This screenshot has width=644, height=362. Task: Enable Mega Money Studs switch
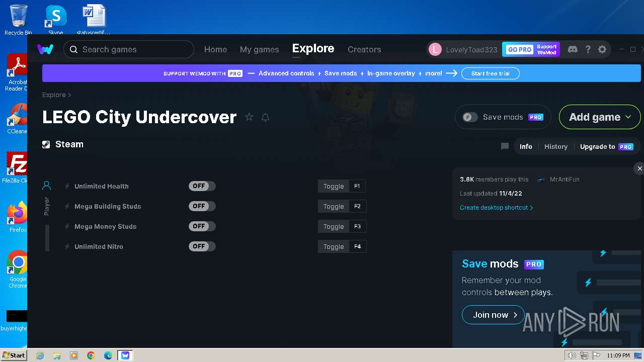pos(202,226)
